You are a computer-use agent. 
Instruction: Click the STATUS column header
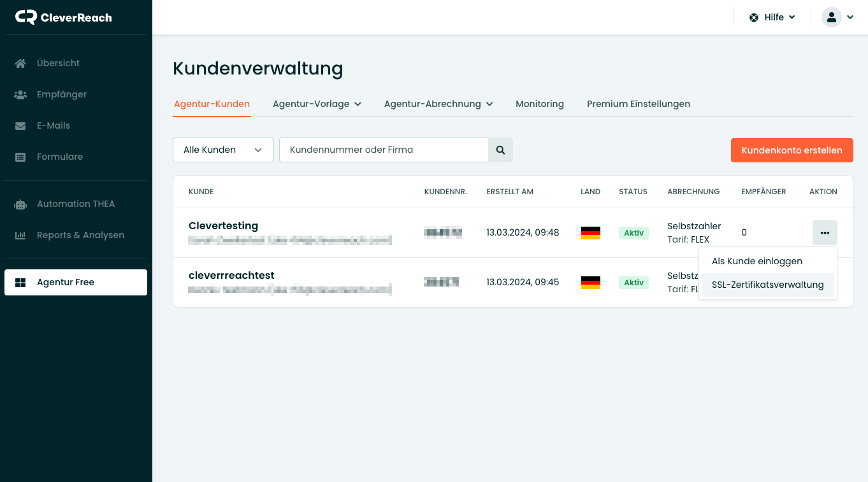[x=633, y=192]
